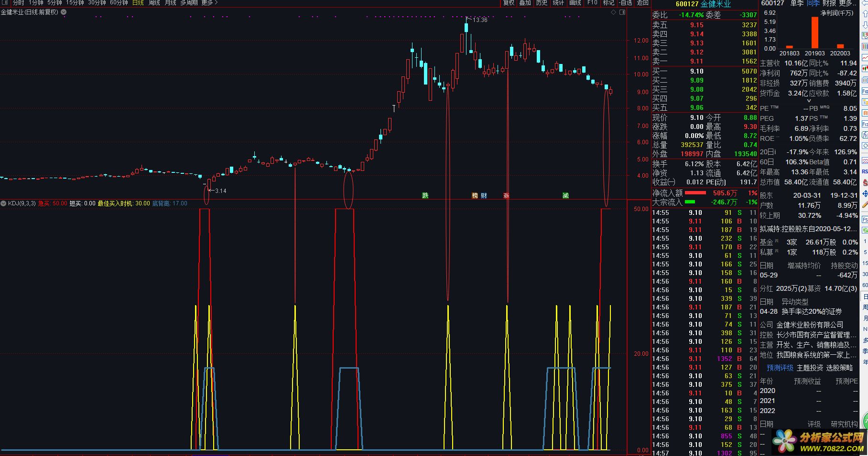This screenshot has height=456, width=868.
Task: Select the 同季 tab in finance panel
Action: [813, 3]
